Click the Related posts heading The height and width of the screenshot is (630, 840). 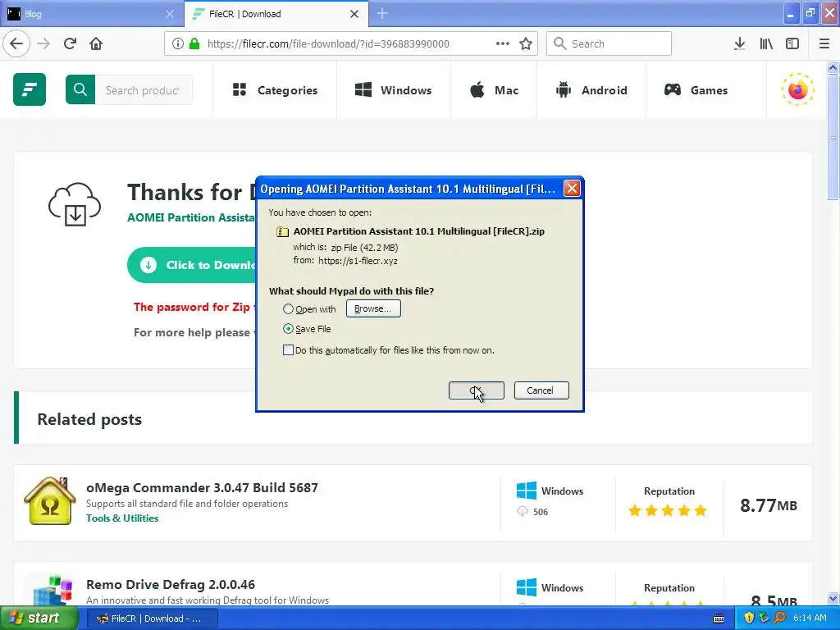click(x=89, y=419)
